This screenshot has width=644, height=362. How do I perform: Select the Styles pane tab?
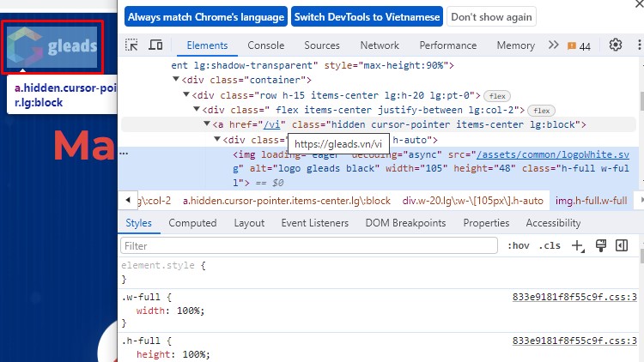click(138, 223)
